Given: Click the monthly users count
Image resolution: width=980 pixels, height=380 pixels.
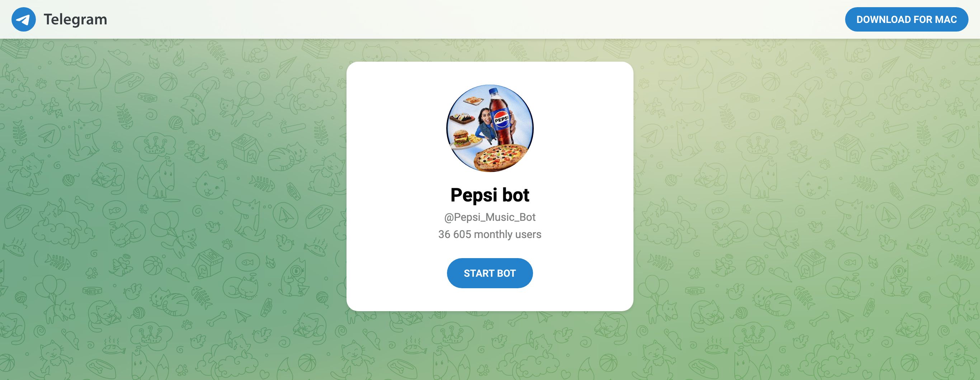Looking at the screenshot, I should pyautogui.click(x=490, y=235).
